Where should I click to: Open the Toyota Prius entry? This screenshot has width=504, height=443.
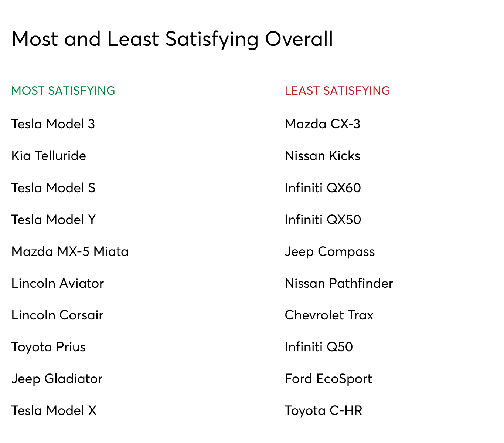(x=48, y=347)
